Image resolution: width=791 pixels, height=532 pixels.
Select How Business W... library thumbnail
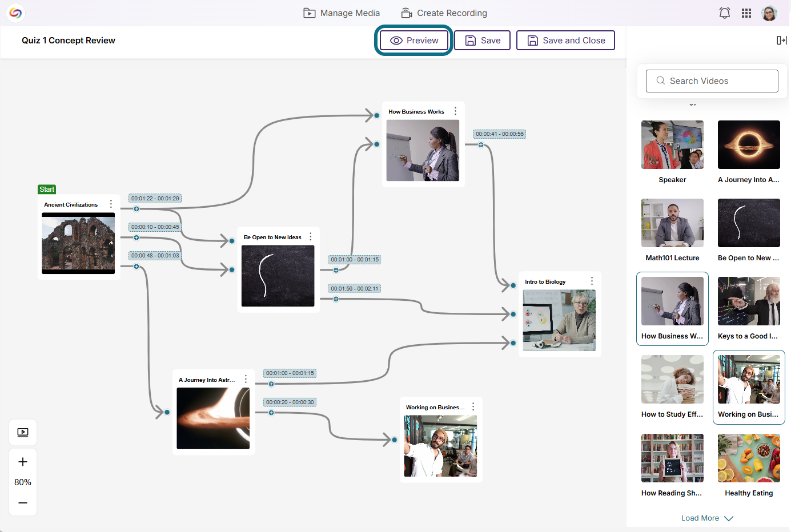(672, 301)
